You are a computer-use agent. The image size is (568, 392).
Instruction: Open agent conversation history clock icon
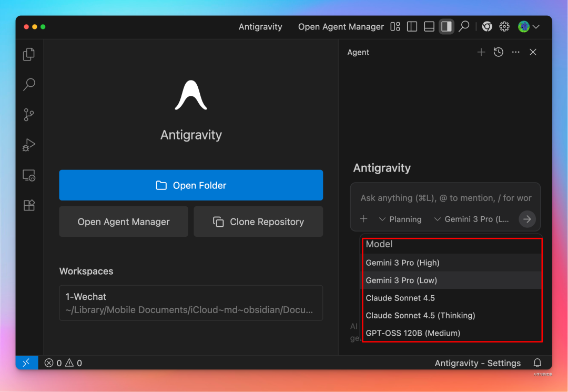(x=499, y=52)
